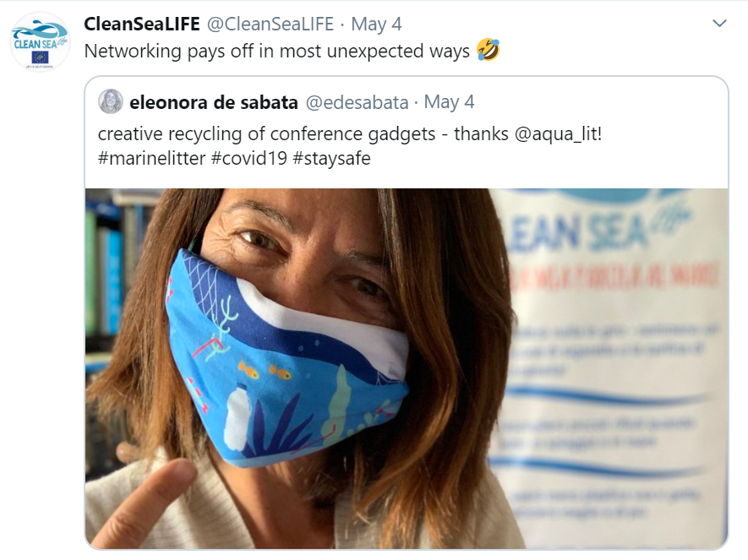This screenshot has width=748, height=560.
Task: Follow the @aqua_lit mention
Action: pyautogui.click(x=556, y=134)
